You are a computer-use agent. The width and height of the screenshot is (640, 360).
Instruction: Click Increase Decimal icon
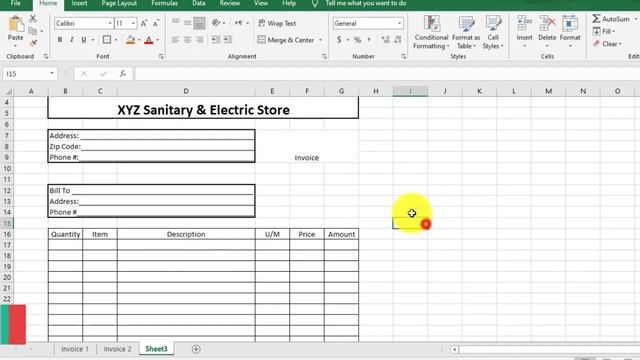(x=385, y=40)
